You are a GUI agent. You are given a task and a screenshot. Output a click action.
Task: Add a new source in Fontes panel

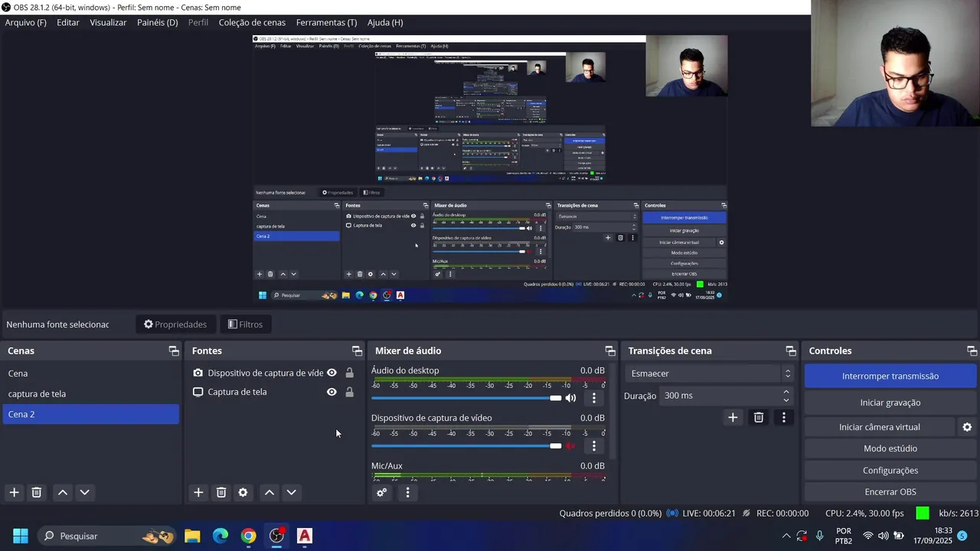(x=198, y=492)
